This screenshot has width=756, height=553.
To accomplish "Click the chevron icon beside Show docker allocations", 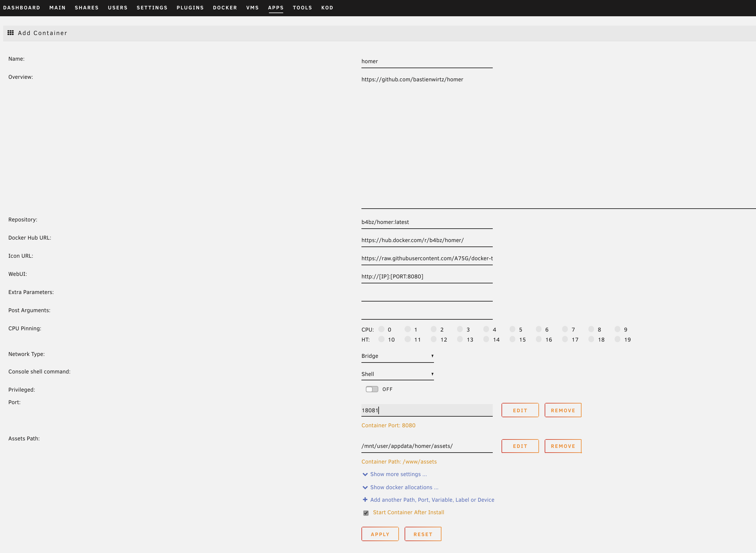I will click(365, 487).
